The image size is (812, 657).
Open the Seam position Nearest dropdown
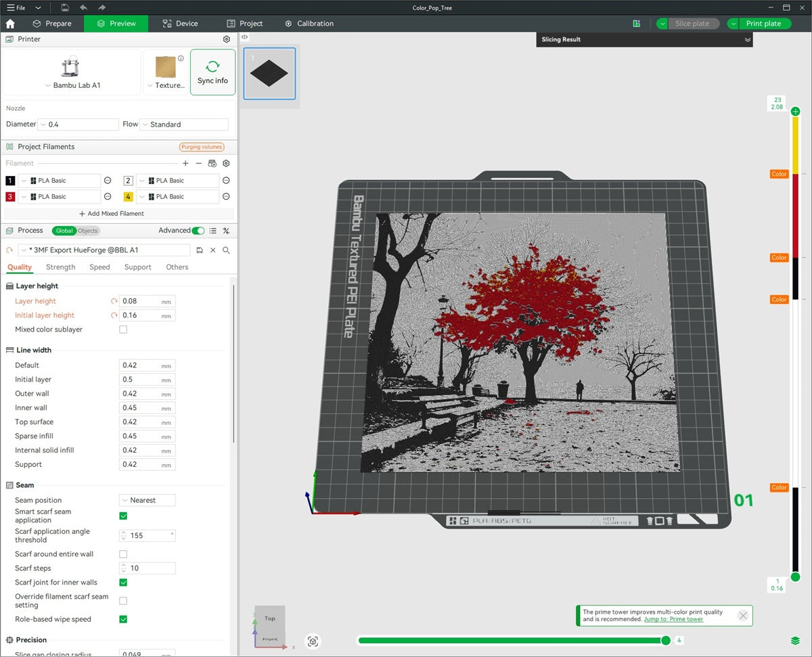coord(148,500)
